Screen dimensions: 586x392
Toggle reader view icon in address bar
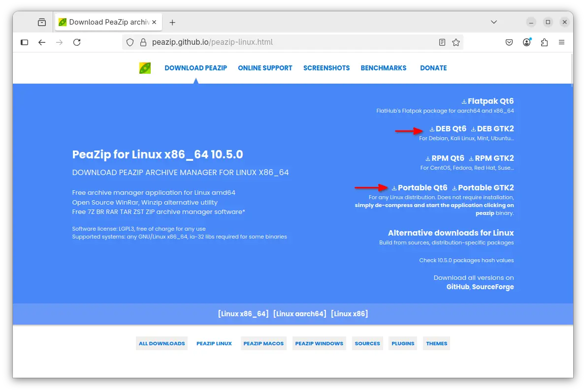(442, 42)
